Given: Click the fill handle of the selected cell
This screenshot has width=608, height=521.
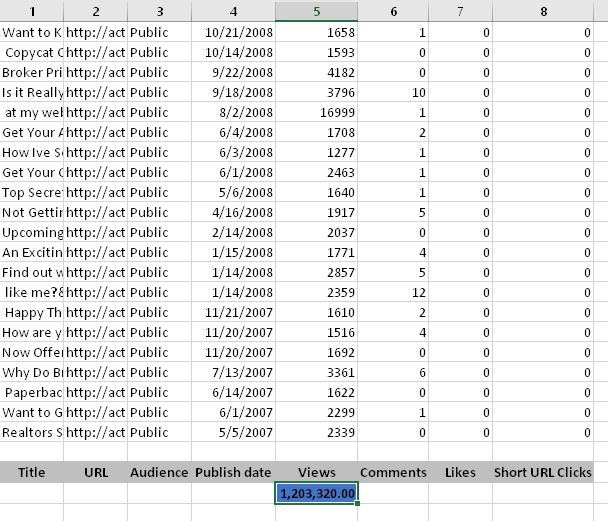Looking at the screenshot, I should [x=357, y=504].
